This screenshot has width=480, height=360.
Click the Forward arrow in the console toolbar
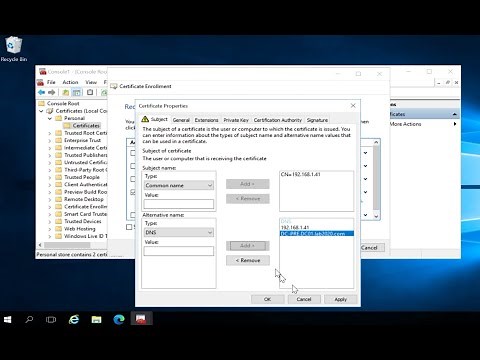52,92
